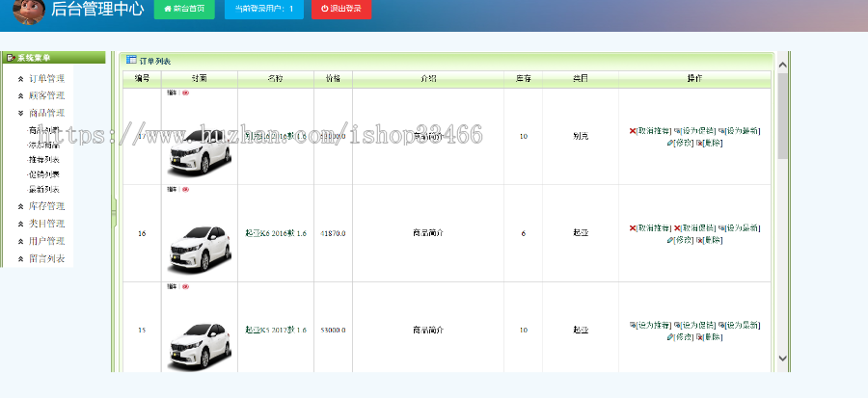
Task: Click the set-as-latest icon in item 17's row
Action: pos(721,131)
